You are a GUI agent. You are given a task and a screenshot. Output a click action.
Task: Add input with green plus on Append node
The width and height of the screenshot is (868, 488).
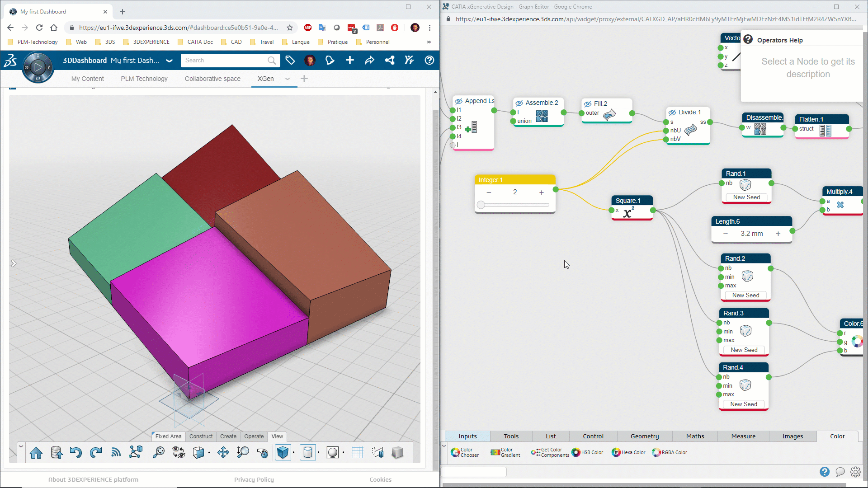[468, 129]
